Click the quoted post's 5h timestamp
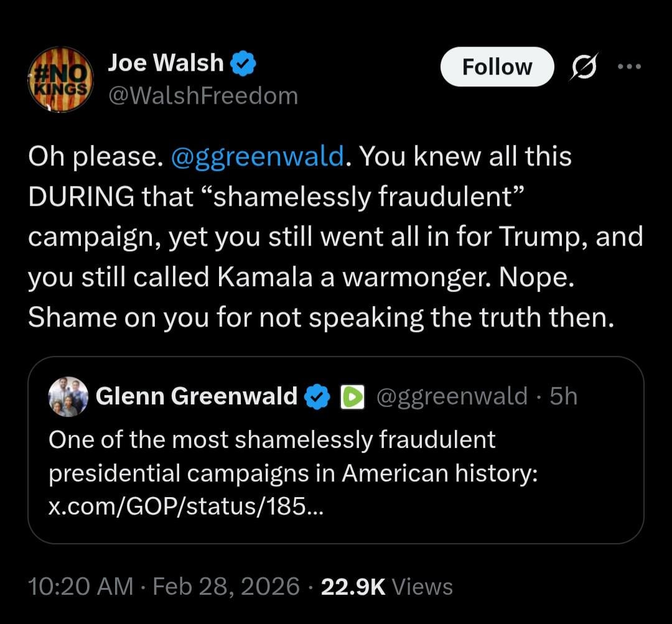The width and height of the screenshot is (672, 624). click(x=564, y=396)
